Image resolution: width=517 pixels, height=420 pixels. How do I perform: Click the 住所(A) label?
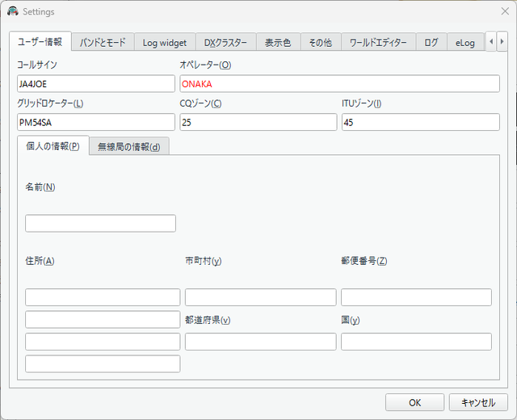point(40,261)
